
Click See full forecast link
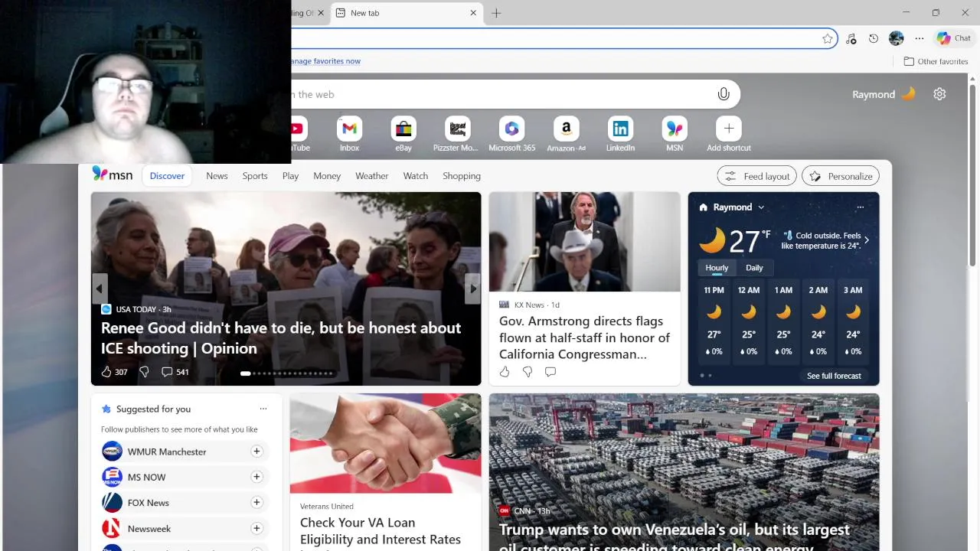(834, 376)
